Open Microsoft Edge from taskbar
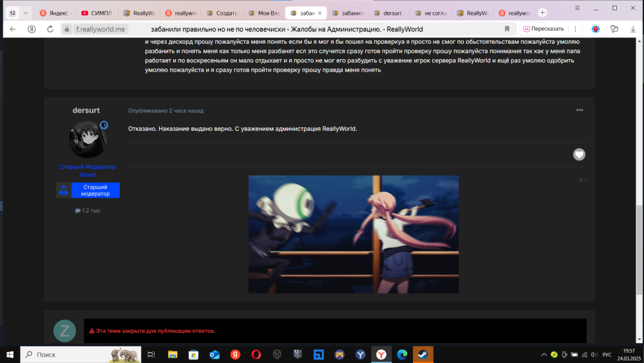 pyautogui.click(x=402, y=355)
